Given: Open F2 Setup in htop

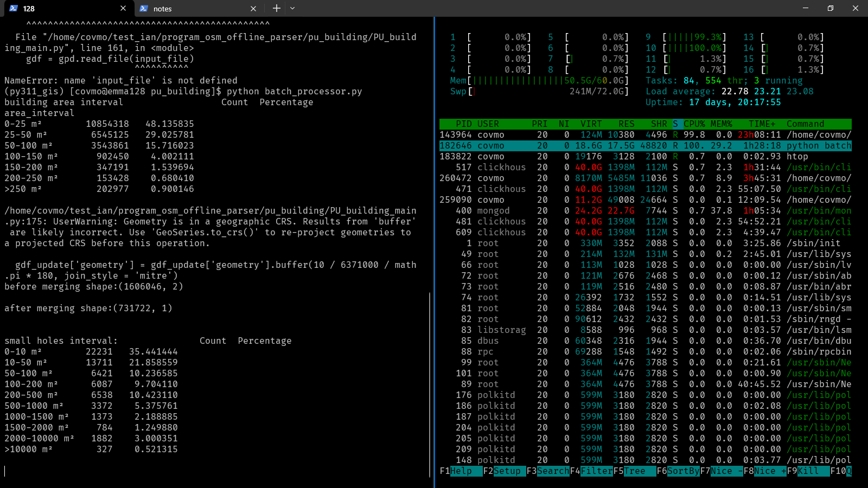Looking at the screenshot, I should coord(505,471).
